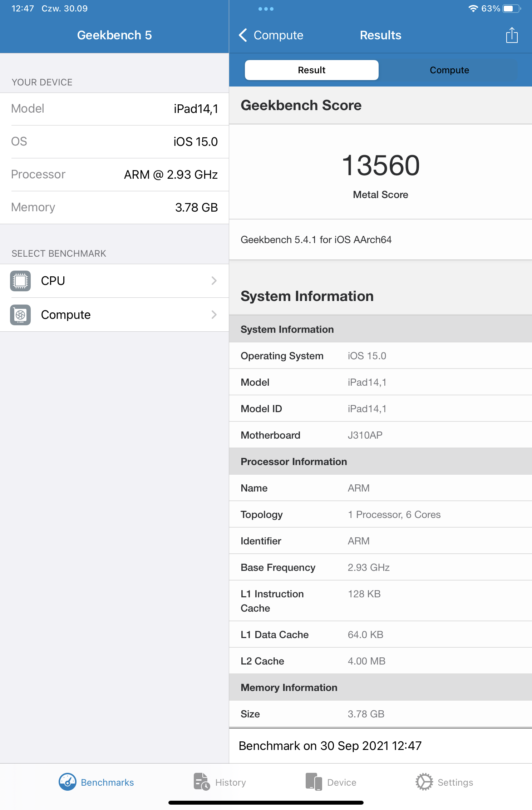
Task: Switch to the Compute segment
Action: click(449, 70)
